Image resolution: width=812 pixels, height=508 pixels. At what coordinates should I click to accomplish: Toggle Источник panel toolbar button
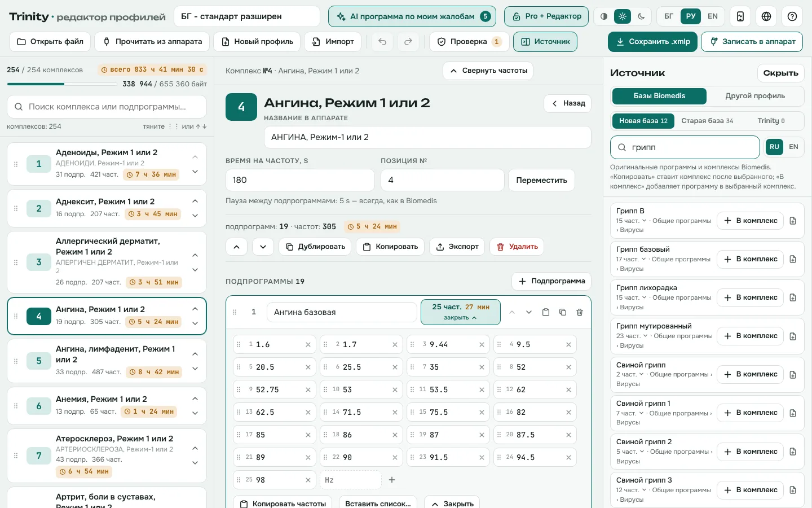pos(545,42)
